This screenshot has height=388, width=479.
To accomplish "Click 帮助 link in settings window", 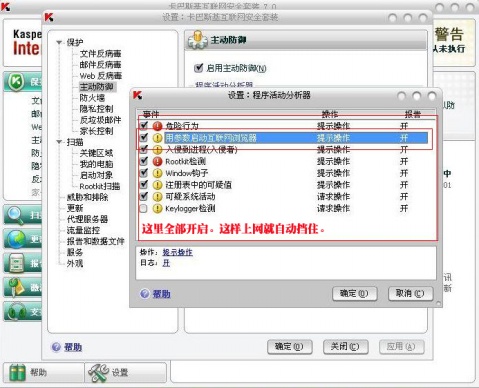I will (x=73, y=347).
